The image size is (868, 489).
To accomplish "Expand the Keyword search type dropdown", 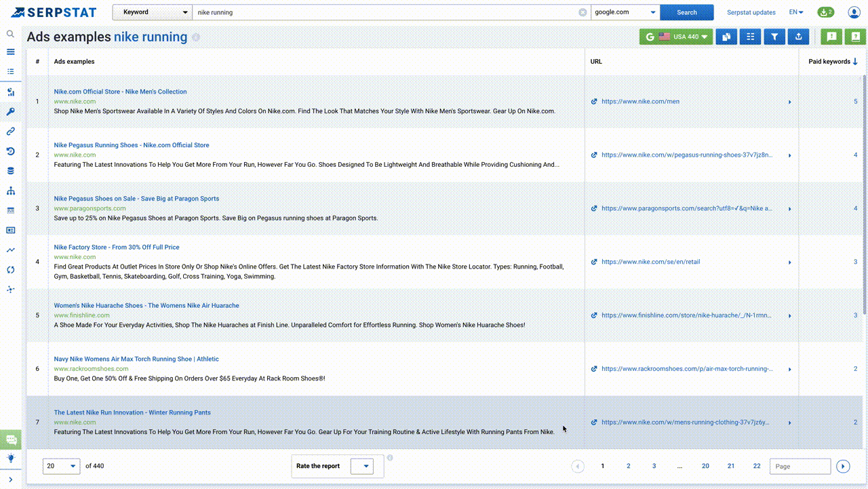I will click(x=152, y=12).
